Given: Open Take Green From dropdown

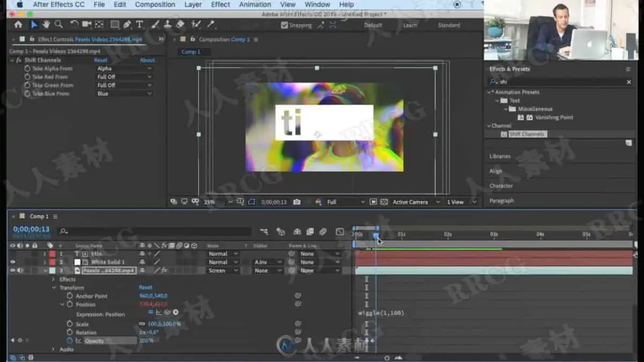Looking at the screenshot, I should (x=124, y=85).
